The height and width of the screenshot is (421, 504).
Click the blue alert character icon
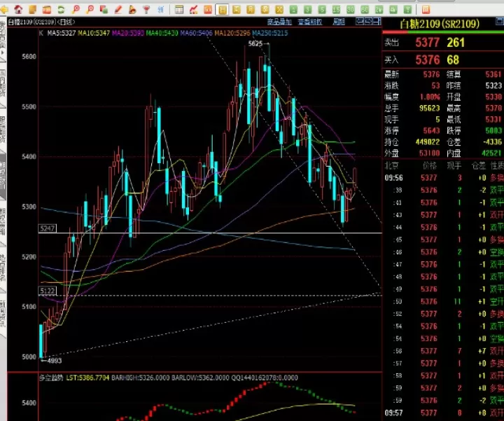pos(161,10)
